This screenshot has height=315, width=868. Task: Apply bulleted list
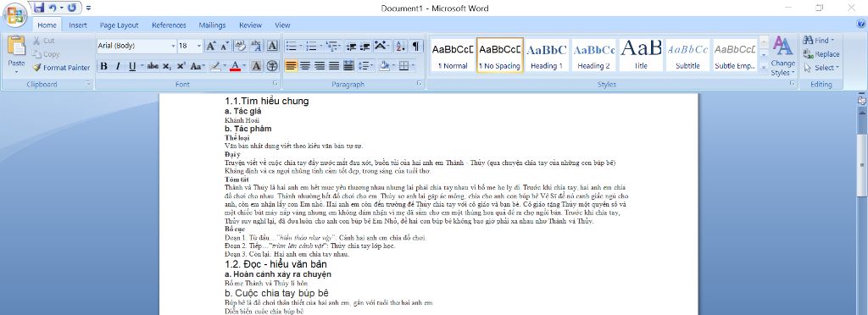(x=291, y=46)
